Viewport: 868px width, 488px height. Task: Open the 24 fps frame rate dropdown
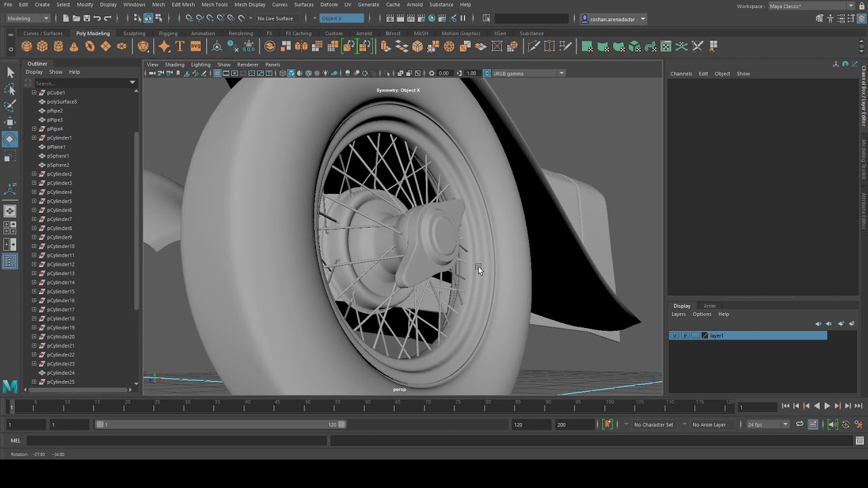tap(768, 424)
